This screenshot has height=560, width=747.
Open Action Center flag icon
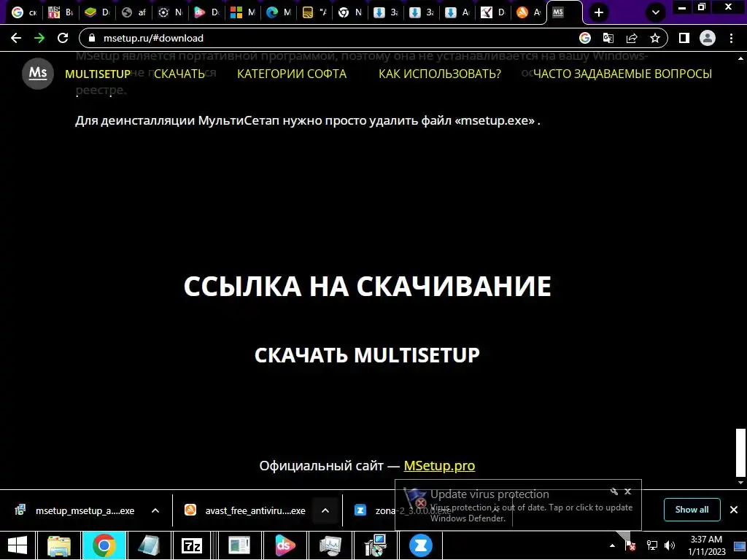pos(630,545)
